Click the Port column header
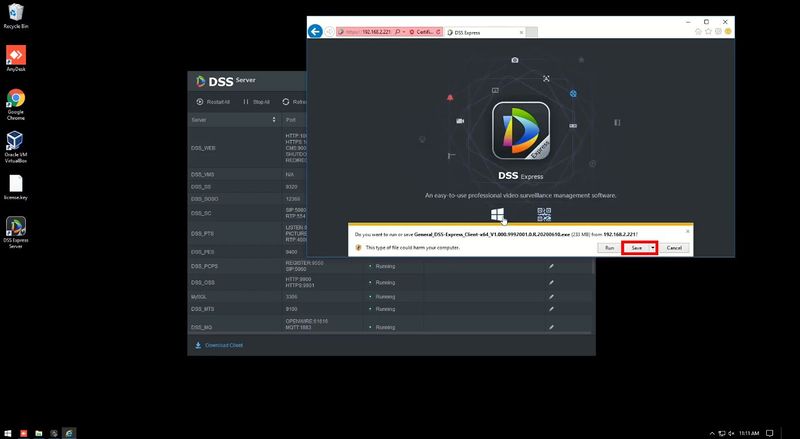The width and height of the screenshot is (800, 439). [x=291, y=119]
